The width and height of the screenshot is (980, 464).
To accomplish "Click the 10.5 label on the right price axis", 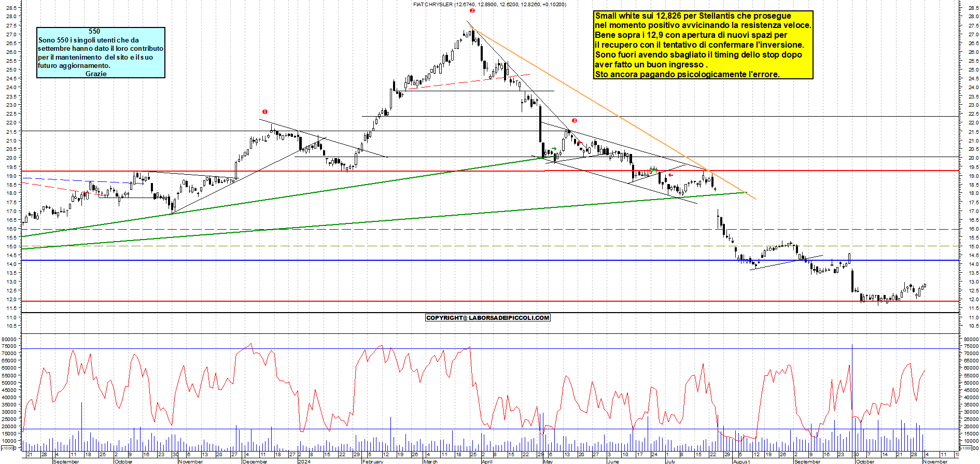I will point(973,326).
